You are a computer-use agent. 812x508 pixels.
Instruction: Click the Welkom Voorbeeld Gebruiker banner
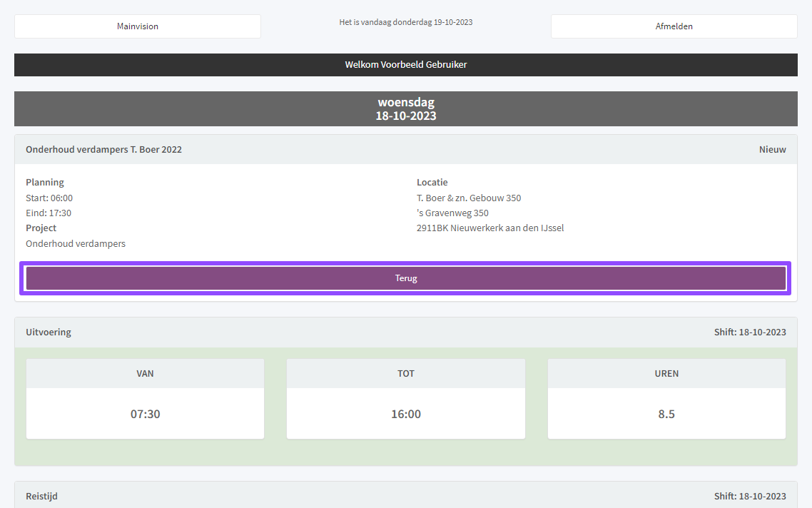pyautogui.click(x=406, y=65)
